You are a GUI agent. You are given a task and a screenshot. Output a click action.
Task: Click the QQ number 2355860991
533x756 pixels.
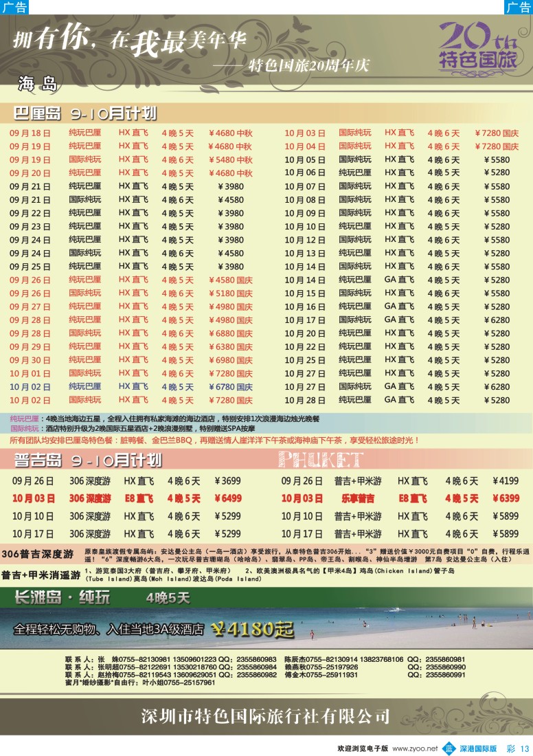click(445, 675)
